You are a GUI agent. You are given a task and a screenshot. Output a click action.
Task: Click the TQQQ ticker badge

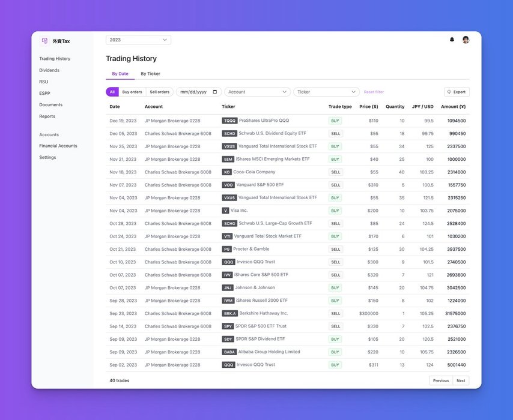(229, 121)
